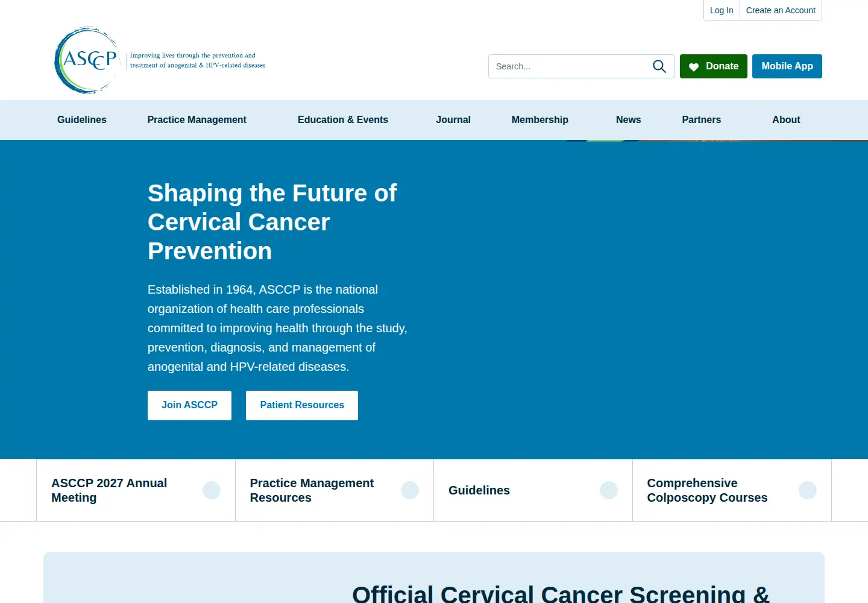Viewport: 868px width, 603px height.
Task: Click the 'Shaping the Future of Cervical Cancer Prevention' heading
Action: [272, 222]
